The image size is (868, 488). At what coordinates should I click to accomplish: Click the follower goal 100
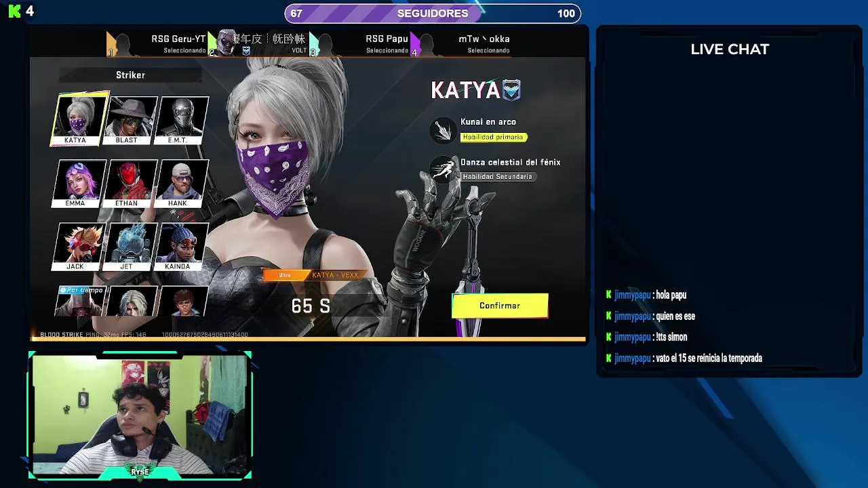[566, 14]
